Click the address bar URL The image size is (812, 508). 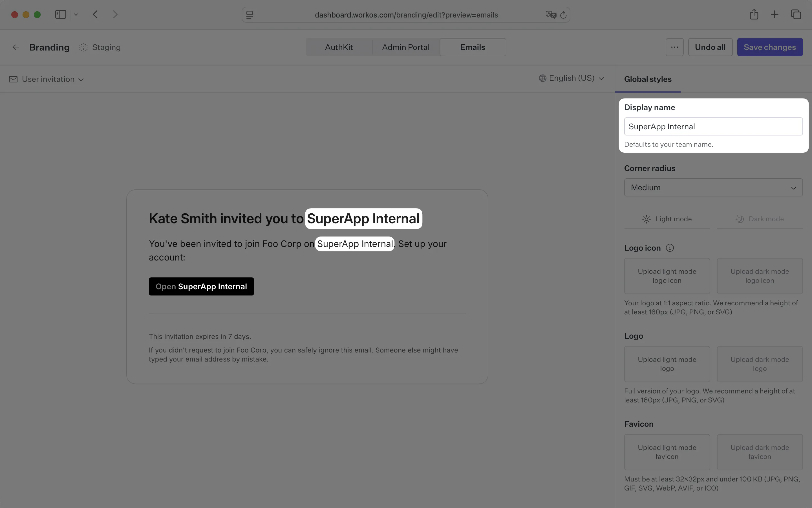tap(406, 15)
